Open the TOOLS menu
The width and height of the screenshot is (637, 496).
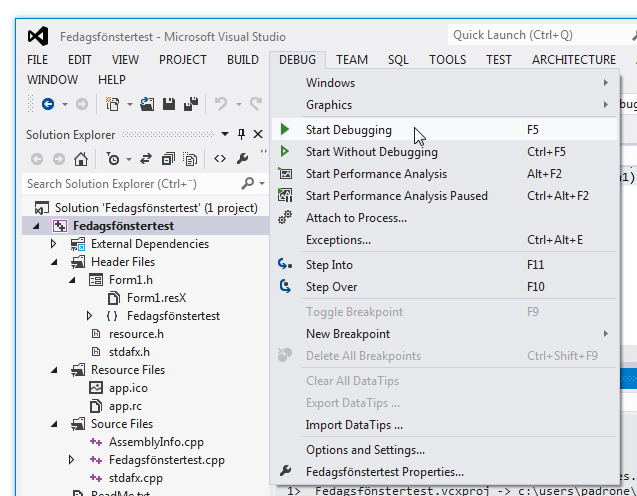tap(447, 60)
